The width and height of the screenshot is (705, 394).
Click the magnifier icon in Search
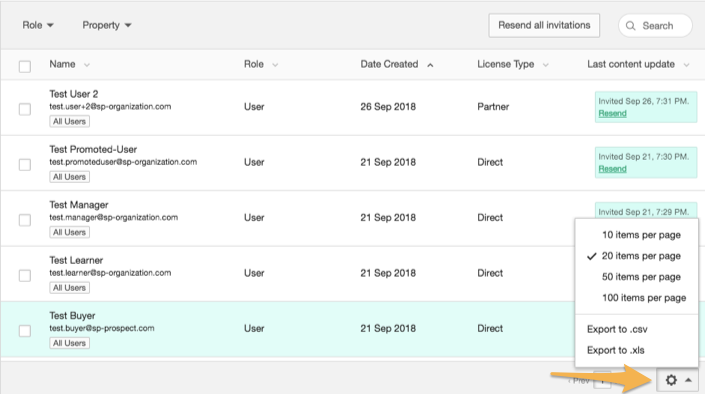pyautogui.click(x=630, y=26)
